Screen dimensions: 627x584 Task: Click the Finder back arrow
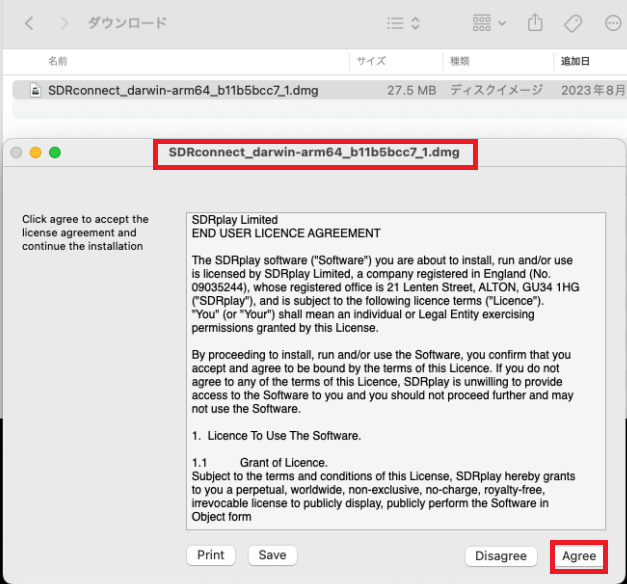coord(29,23)
